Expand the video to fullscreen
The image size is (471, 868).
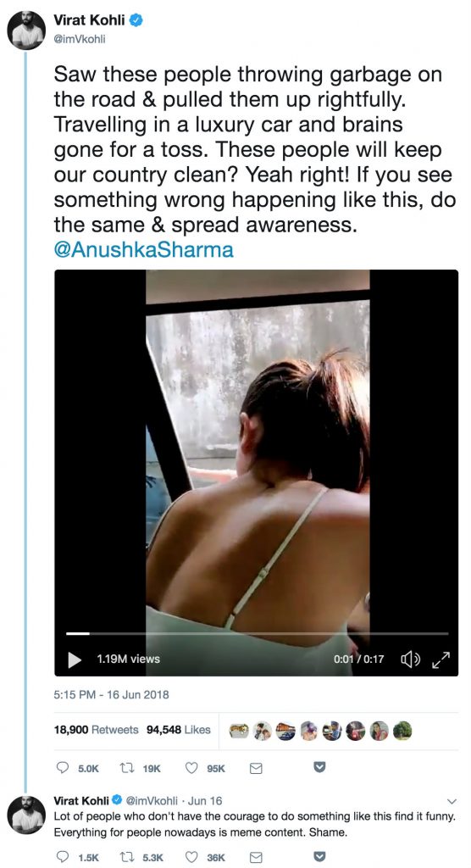pyautogui.click(x=441, y=659)
